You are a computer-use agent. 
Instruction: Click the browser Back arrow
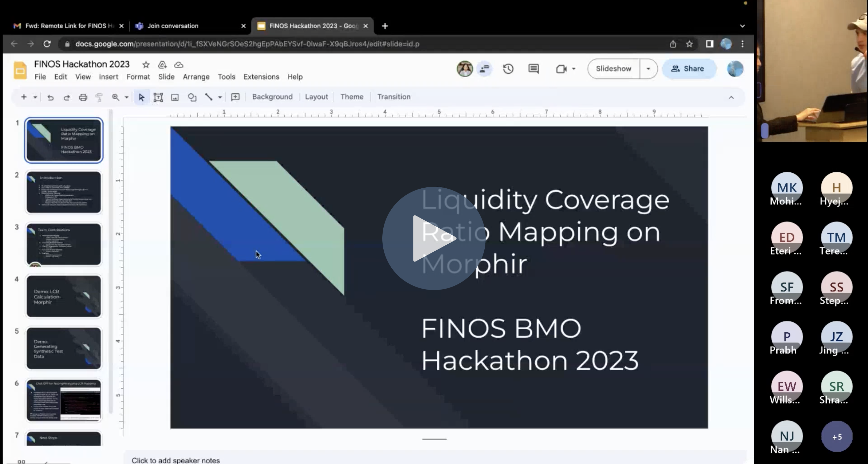pyautogui.click(x=14, y=44)
